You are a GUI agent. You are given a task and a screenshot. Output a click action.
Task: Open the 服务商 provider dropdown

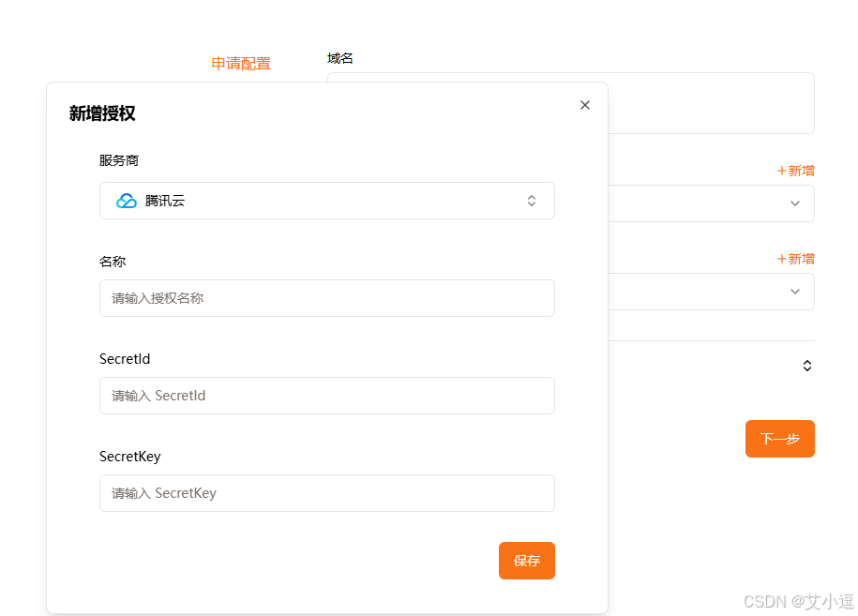pyautogui.click(x=326, y=201)
